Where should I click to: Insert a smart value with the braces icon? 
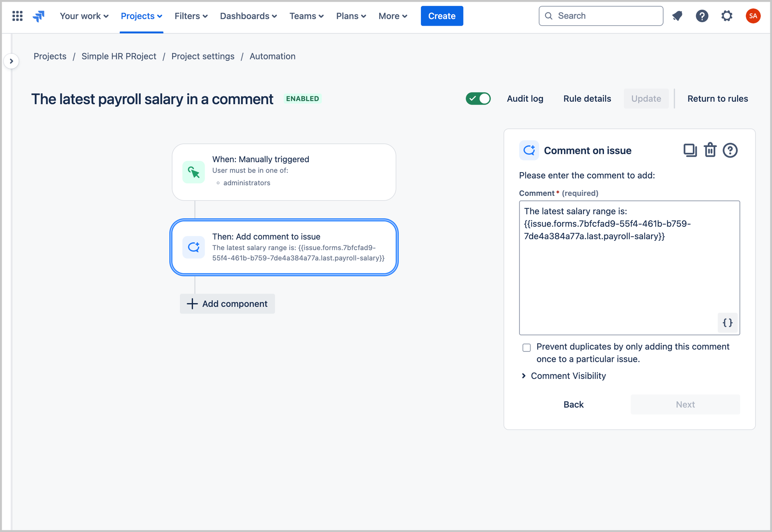(727, 322)
